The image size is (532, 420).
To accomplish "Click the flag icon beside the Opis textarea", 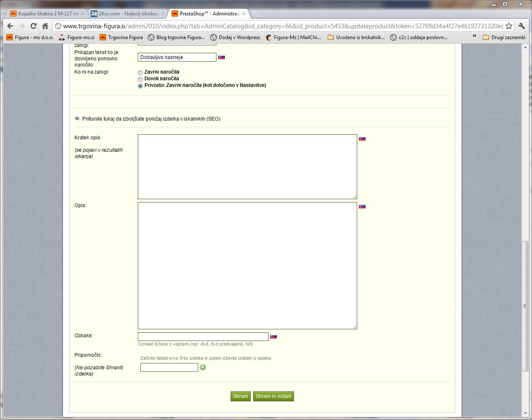I will (362, 206).
